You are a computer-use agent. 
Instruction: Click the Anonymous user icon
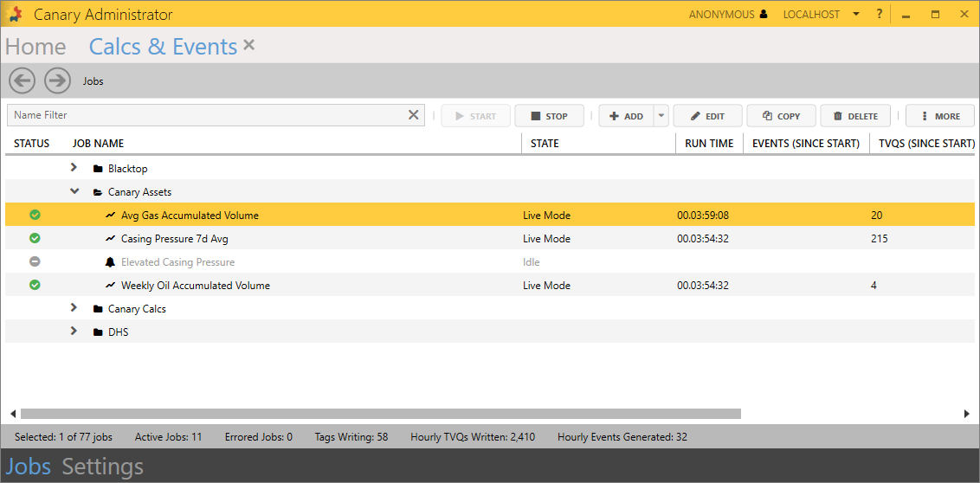tap(763, 15)
